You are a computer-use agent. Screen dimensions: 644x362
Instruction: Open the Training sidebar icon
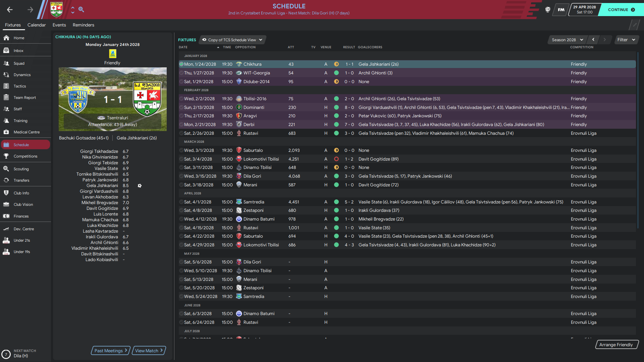point(6,120)
